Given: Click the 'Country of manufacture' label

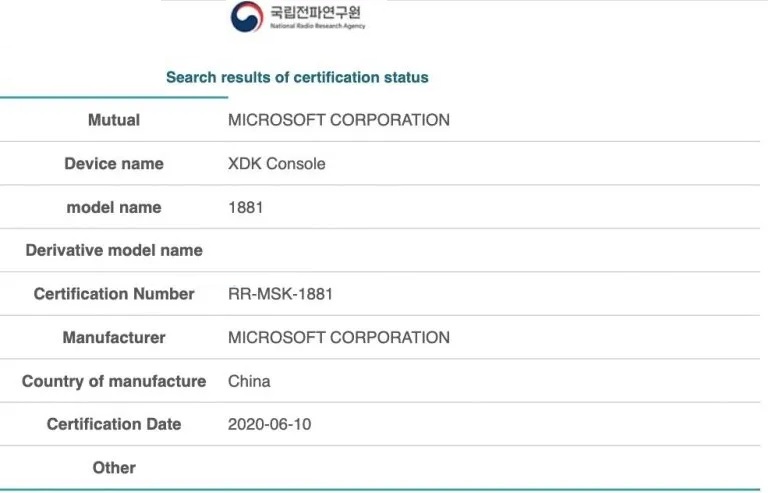Looking at the screenshot, I should tap(114, 381).
